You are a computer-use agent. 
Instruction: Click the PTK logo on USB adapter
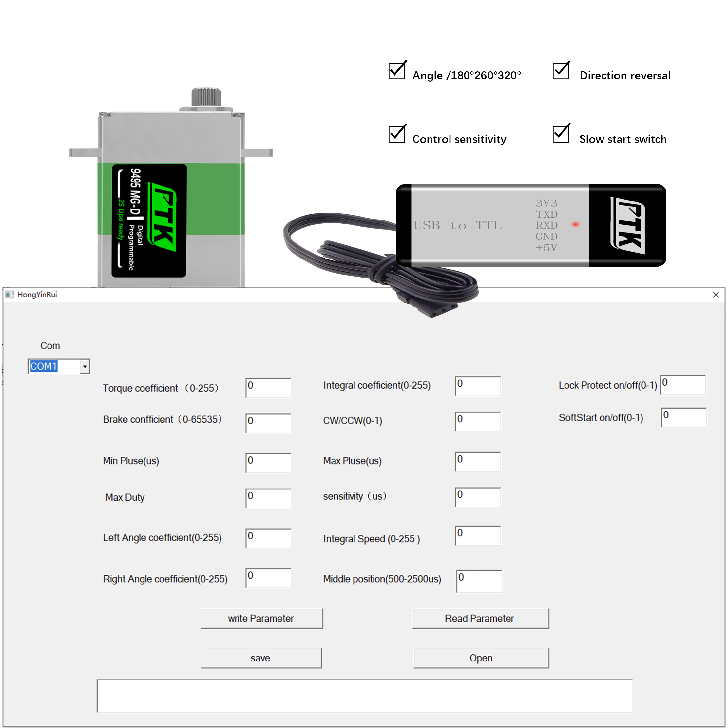point(627,225)
